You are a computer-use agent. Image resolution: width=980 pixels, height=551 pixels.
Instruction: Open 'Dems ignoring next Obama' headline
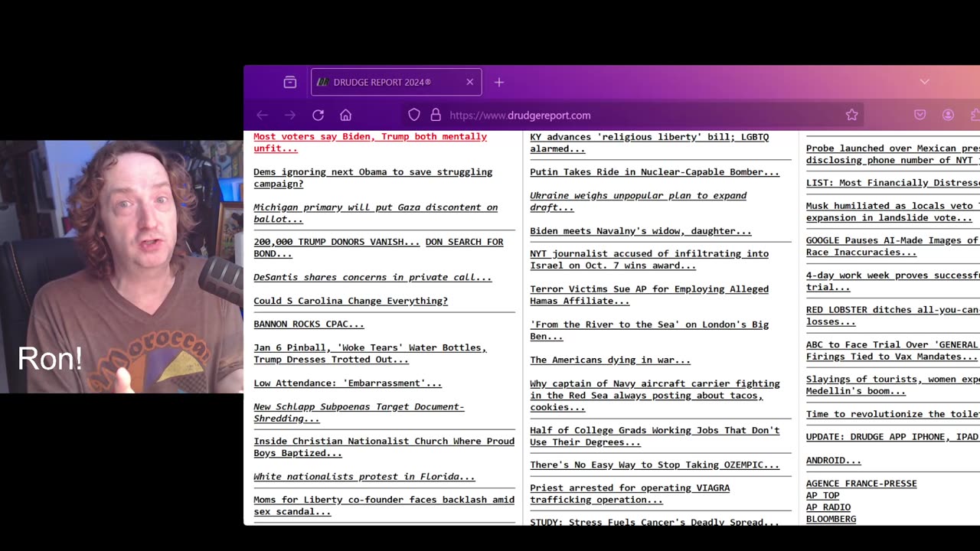373,178
